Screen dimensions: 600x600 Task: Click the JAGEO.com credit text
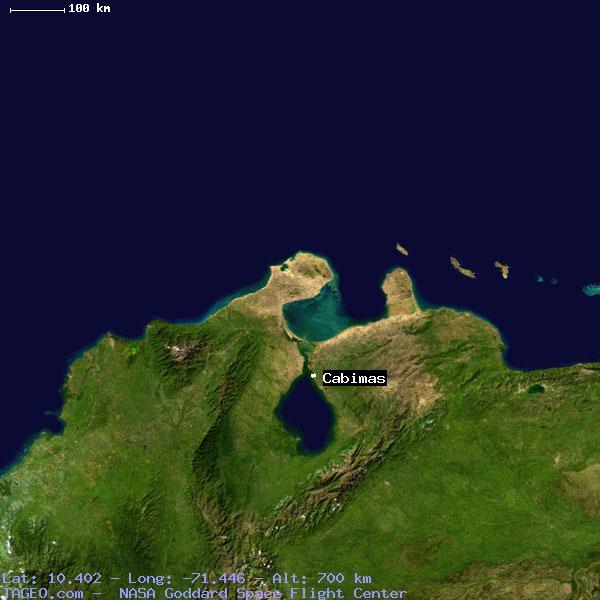pyautogui.click(x=42, y=593)
